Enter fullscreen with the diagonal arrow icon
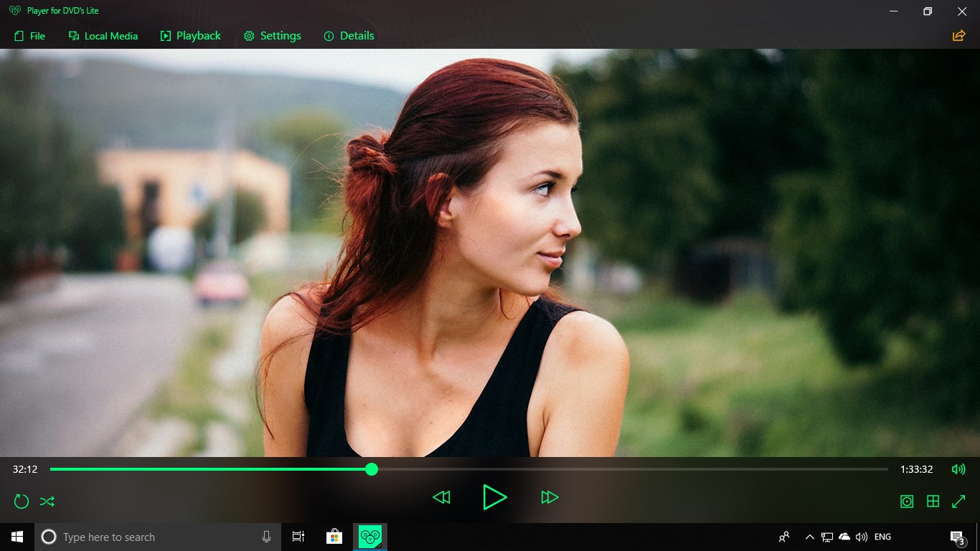The height and width of the screenshot is (551, 980). point(959,501)
